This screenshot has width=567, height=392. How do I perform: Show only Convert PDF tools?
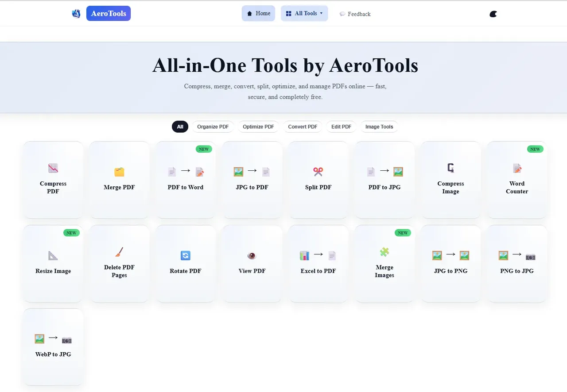[x=303, y=127]
